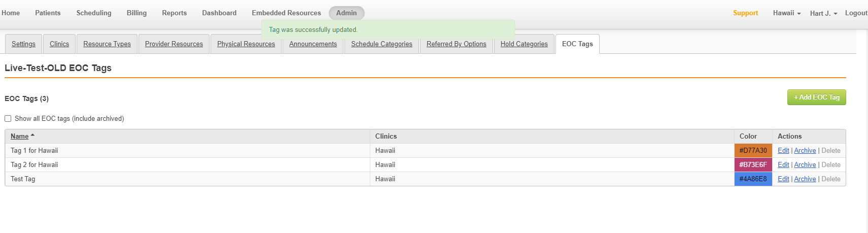
Task: Open the Announcements tab
Action: point(313,44)
